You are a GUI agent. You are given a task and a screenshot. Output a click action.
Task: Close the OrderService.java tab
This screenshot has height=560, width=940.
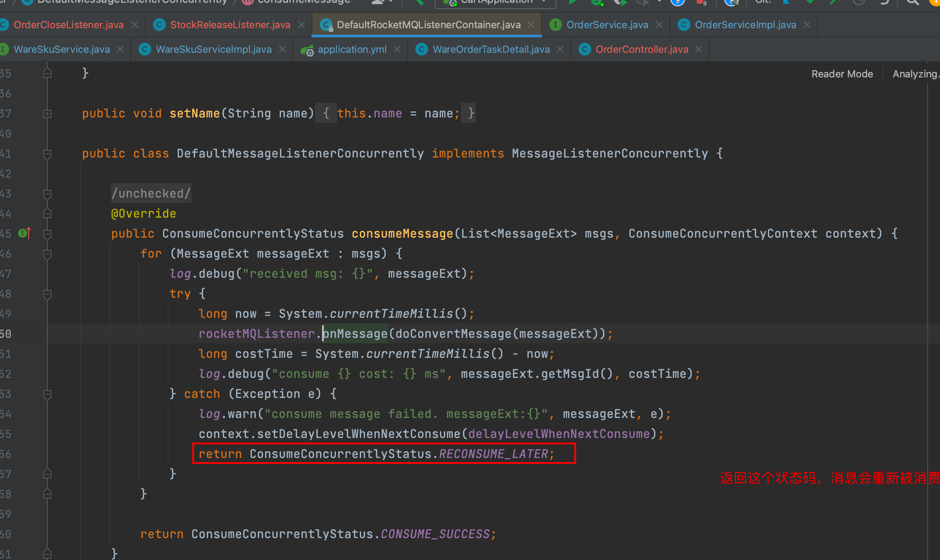click(659, 25)
